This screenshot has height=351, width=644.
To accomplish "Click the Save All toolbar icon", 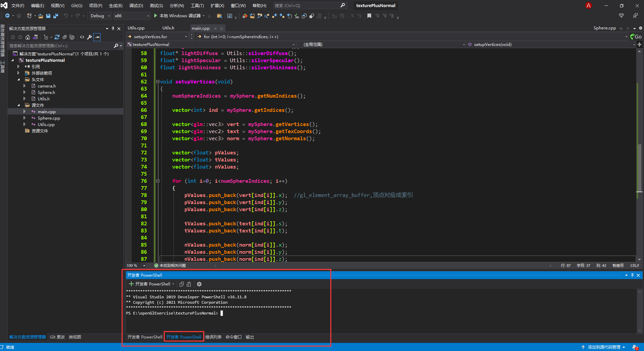I will [55, 16].
